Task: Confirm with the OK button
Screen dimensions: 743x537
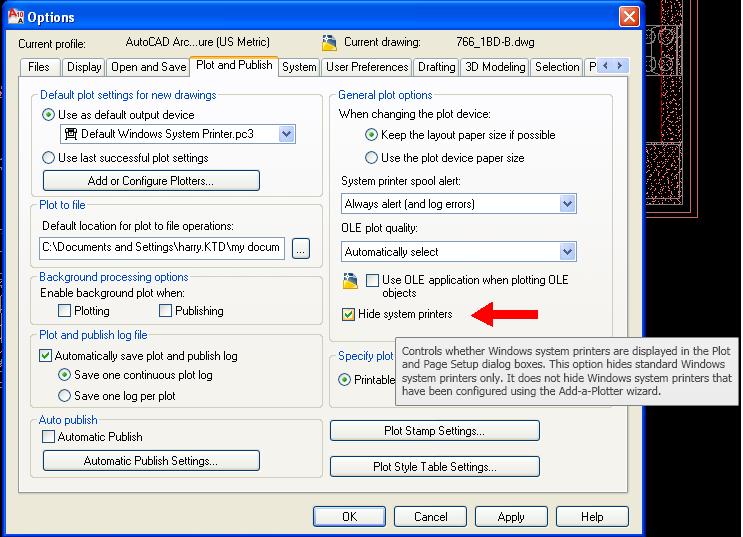Action: [349, 517]
